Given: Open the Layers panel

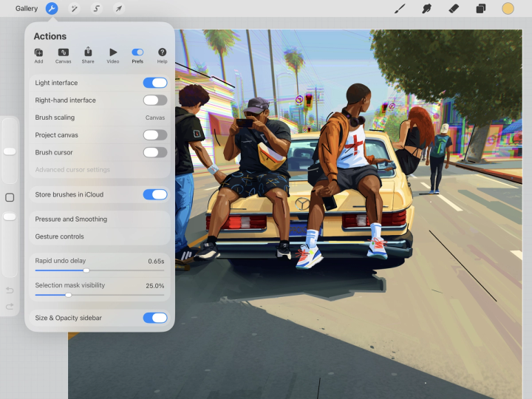Looking at the screenshot, I should (481, 8).
